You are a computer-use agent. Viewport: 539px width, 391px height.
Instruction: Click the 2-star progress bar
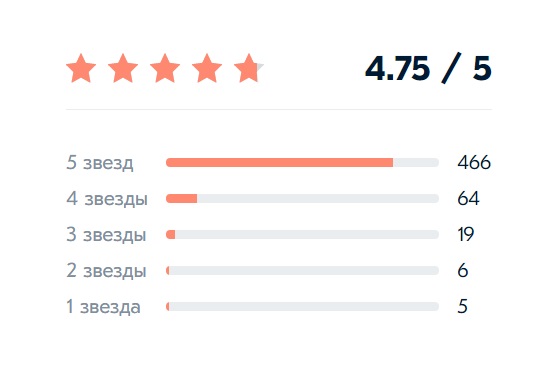302,271
